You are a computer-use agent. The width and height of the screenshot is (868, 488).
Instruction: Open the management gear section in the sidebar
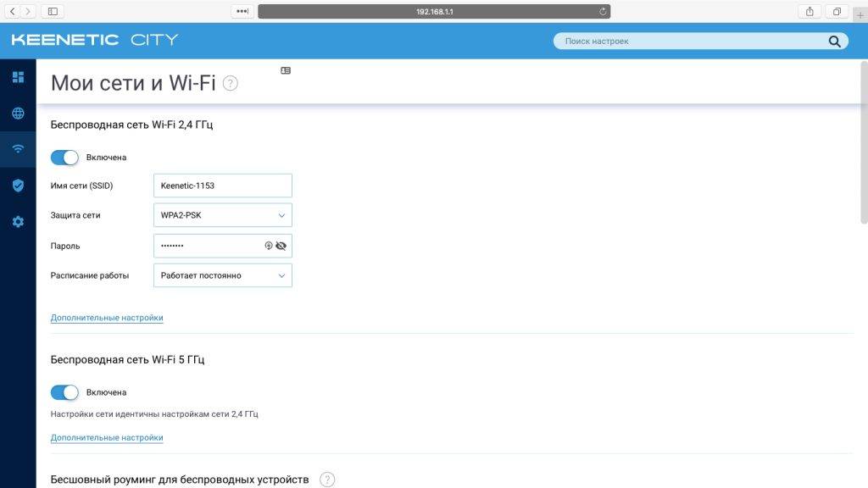19,222
